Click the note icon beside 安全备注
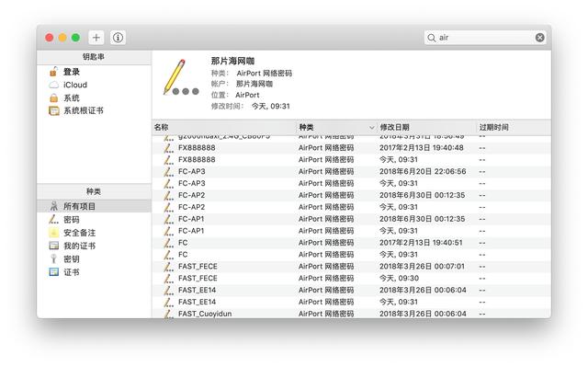This screenshot has height=367, width=588. pos(54,233)
